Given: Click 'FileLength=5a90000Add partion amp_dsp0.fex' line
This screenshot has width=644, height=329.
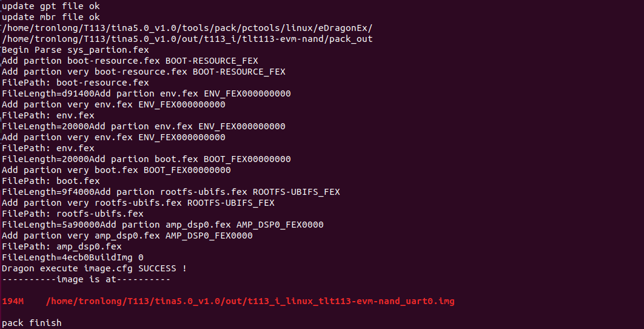Looking at the screenshot, I should [x=163, y=225].
